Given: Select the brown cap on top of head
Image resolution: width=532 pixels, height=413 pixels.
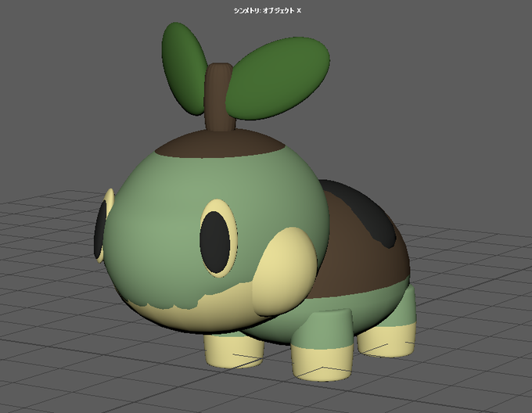Looking at the screenshot, I should tap(221, 144).
